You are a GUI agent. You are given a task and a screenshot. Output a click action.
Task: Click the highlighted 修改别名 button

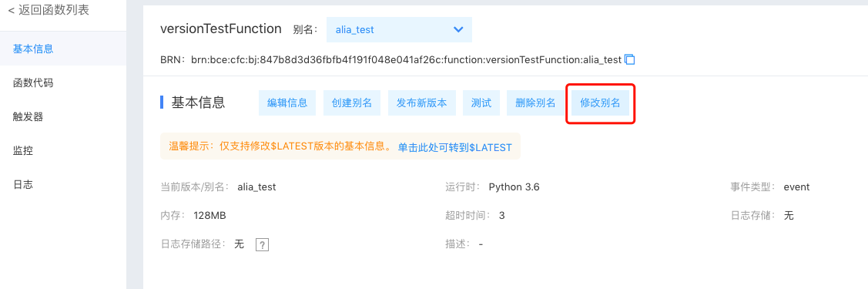pos(600,103)
